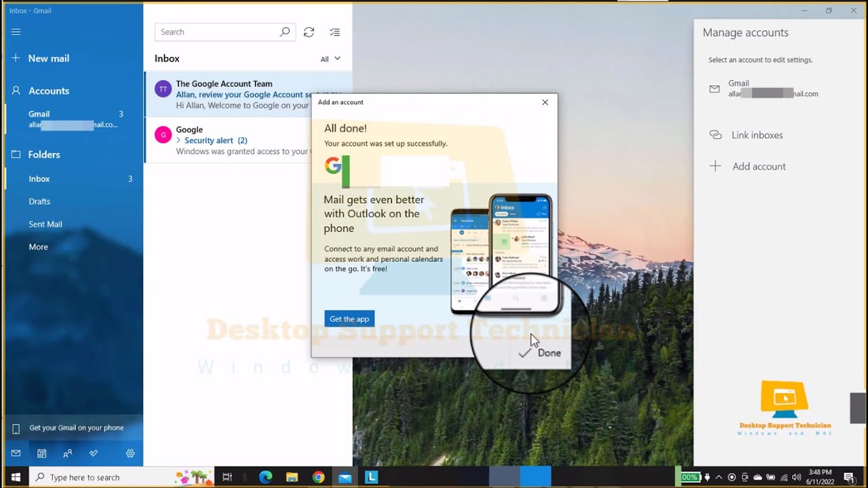
Task: Close the Add an account dialog
Action: (545, 102)
